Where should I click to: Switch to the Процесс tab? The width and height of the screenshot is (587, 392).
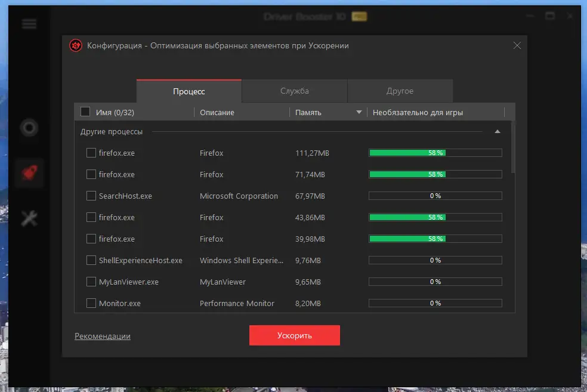click(189, 91)
